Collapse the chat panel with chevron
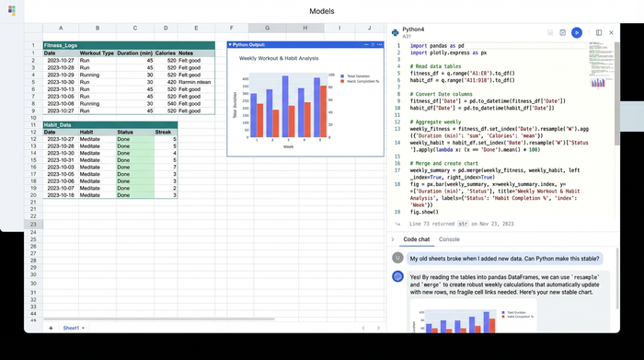Image resolution: width=644 pixels, height=360 pixels. click(393, 239)
